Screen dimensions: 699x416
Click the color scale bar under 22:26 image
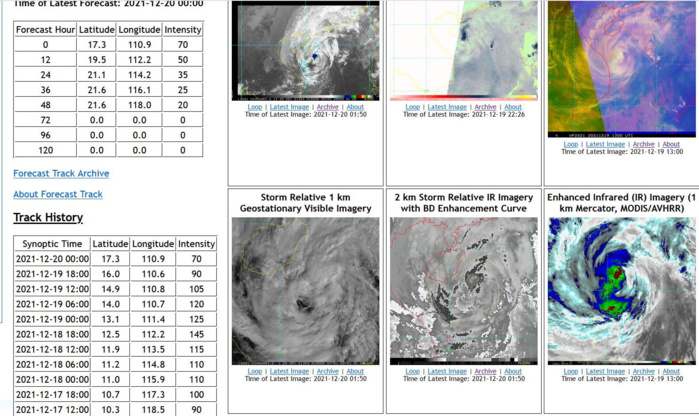pyautogui.click(x=463, y=99)
